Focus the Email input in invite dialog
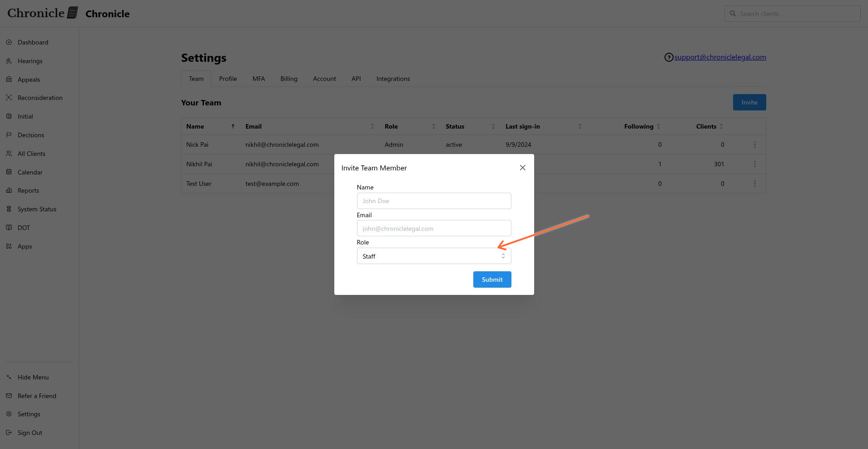868x449 pixels. (434, 228)
